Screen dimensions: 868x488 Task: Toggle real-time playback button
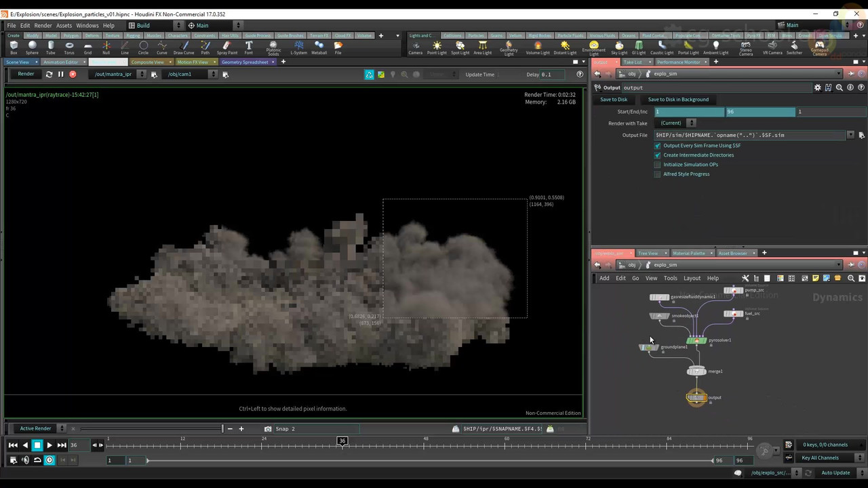pos(49,460)
